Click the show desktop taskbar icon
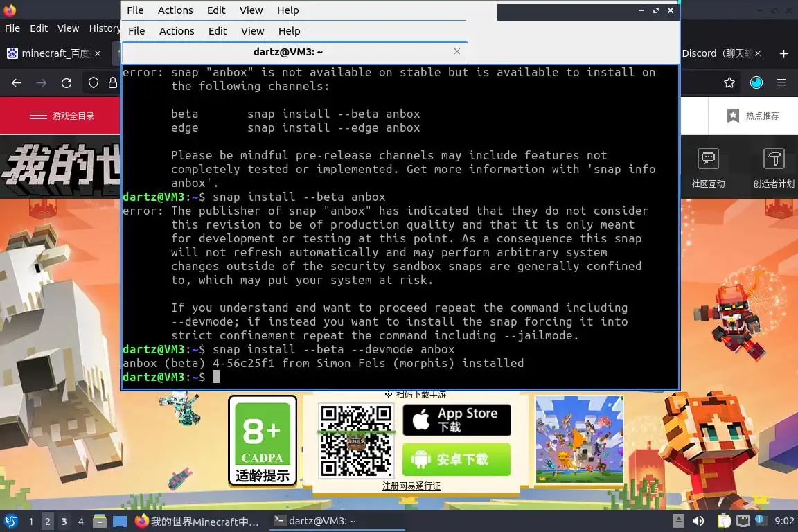The width and height of the screenshot is (798, 532). (120, 522)
